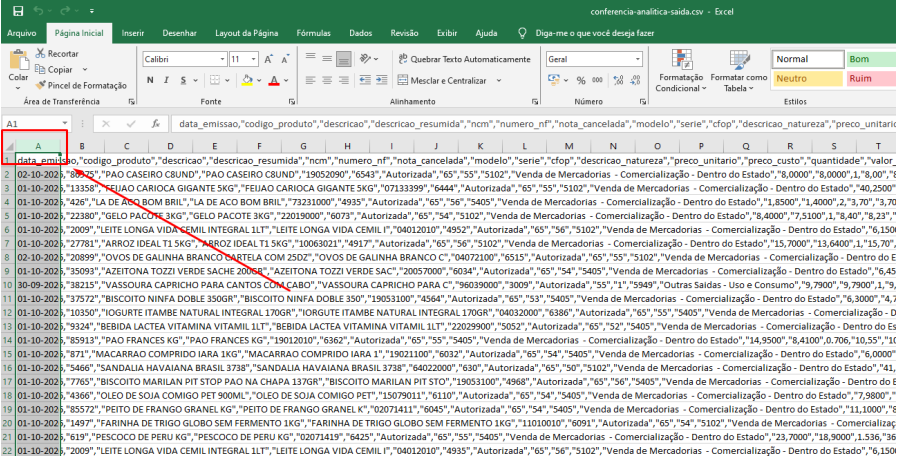Viewport: 897px width, 458px height.
Task: Open the Arquivo menu tab
Action: (22, 33)
